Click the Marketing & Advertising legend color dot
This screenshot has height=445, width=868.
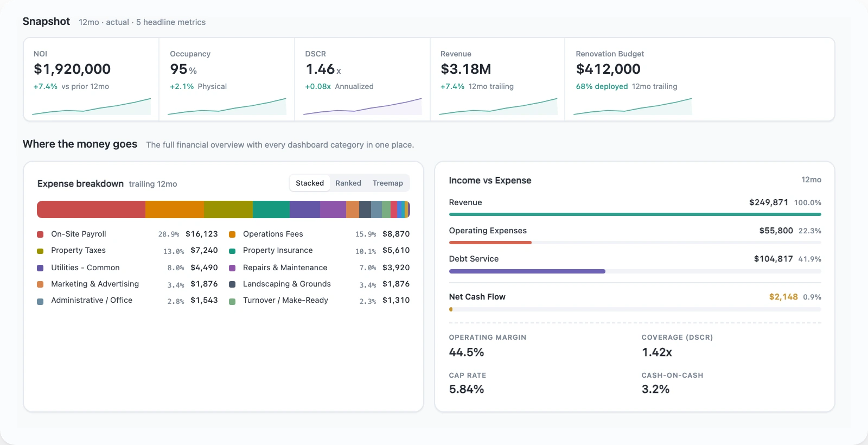[x=40, y=284]
